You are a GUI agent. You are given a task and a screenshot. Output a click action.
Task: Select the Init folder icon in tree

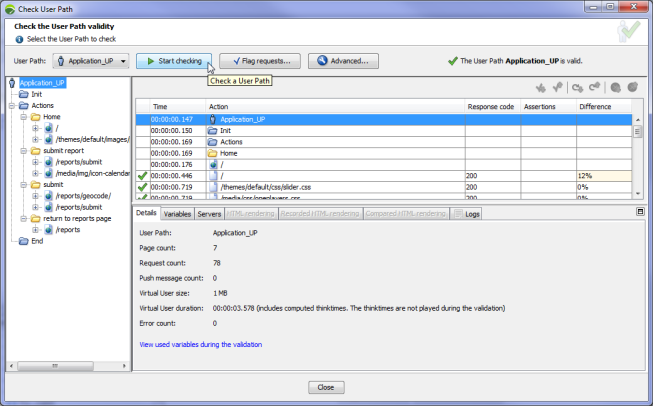click(x=22, y=94)
